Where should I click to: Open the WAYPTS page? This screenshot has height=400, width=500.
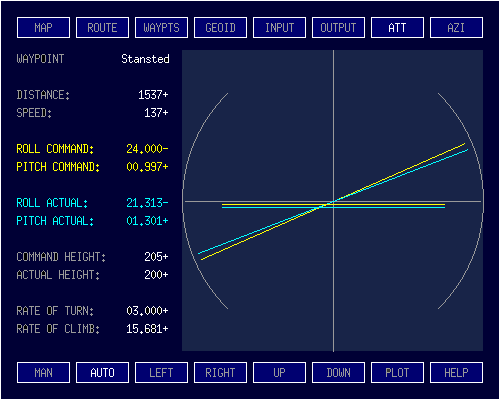point(161,28)
